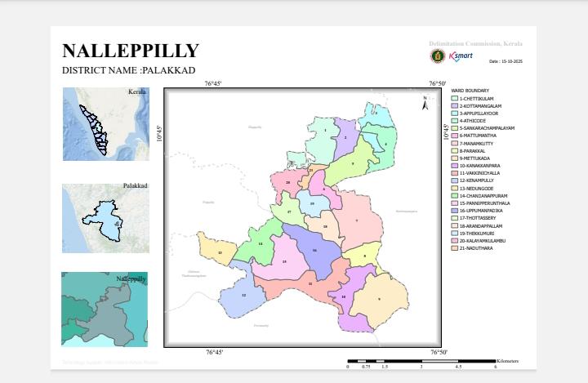Select the 9-METTUKADA legend color box
588x383 pixels.
(455, 158)
